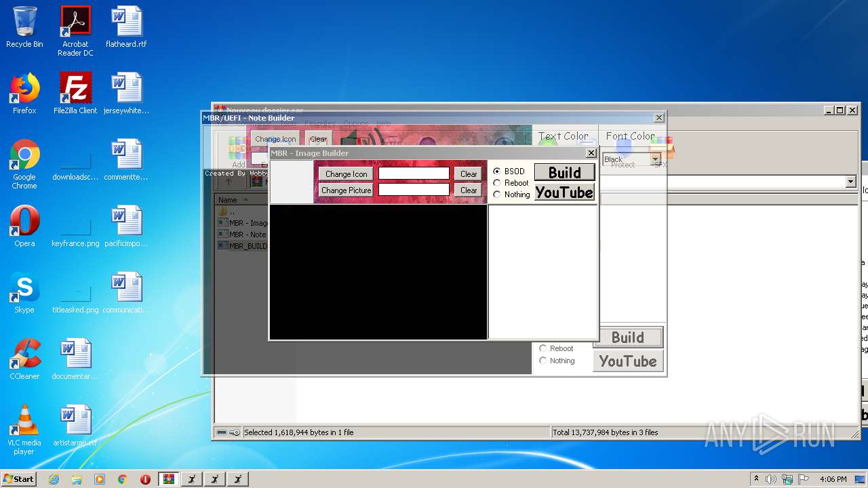Select the pacificimpo document icon
Screen dimensions: 868x488
tap(126, 226)
